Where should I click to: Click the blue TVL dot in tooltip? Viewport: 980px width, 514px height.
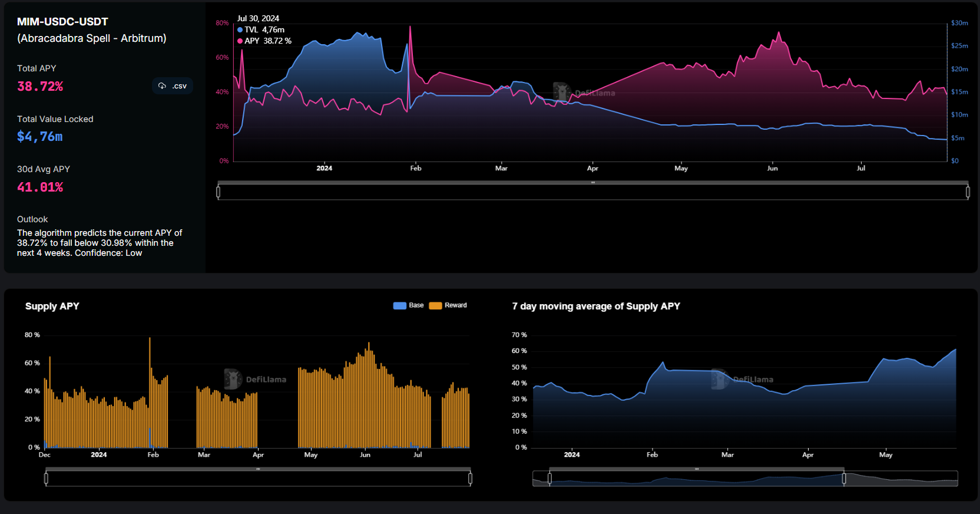pos(240,30)
